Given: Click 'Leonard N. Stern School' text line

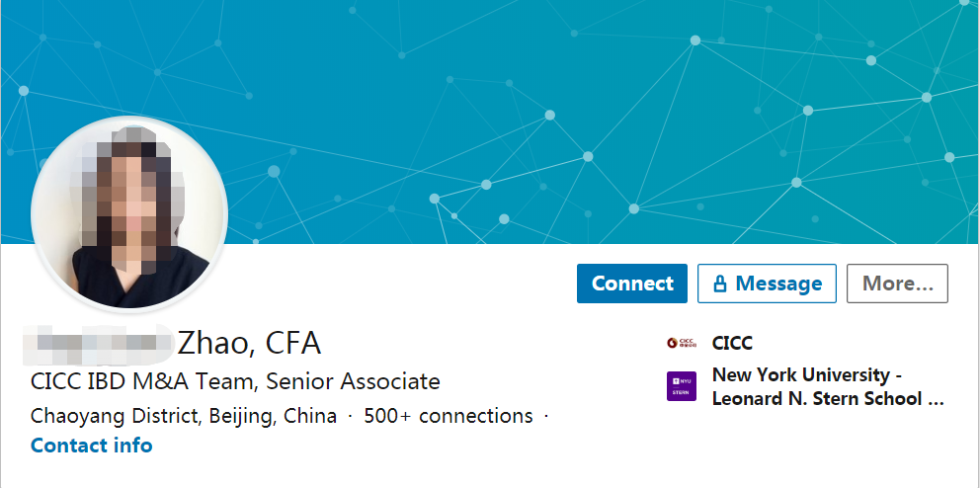Looking at the screenshot, I should 828,399.
